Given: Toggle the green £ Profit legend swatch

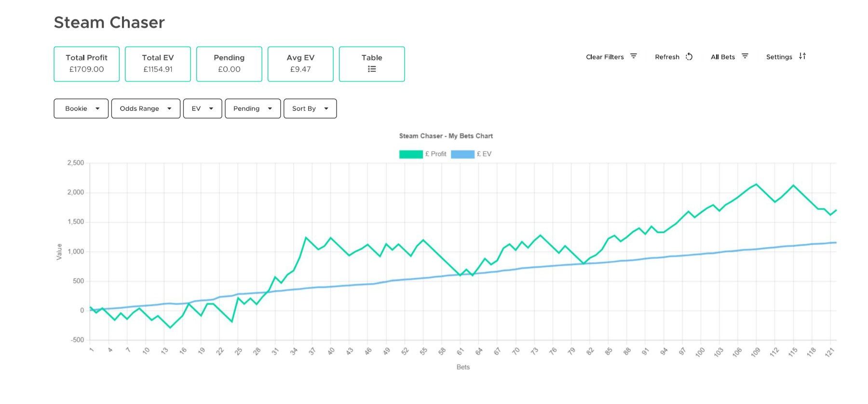Looking at the screenshot, I should [411, 154].
